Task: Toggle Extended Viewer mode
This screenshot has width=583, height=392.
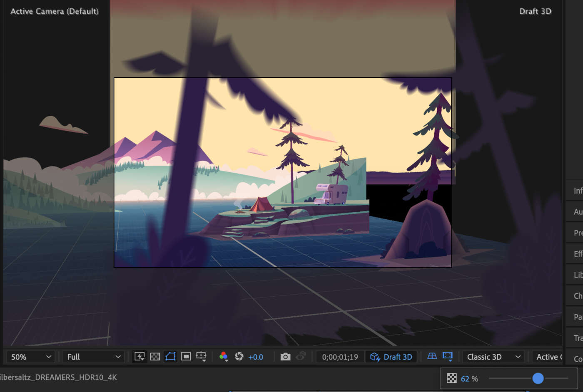Action: pyautogui.click(x=447, y=357)
